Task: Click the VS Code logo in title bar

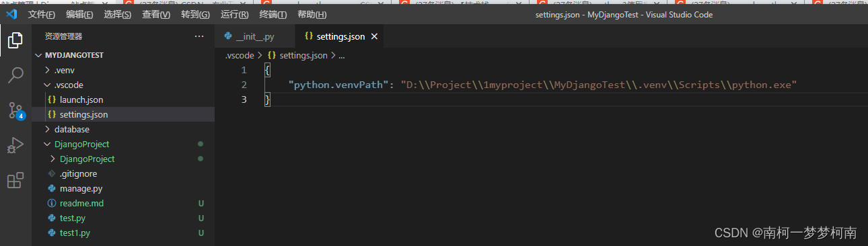Action: (11, 14)
